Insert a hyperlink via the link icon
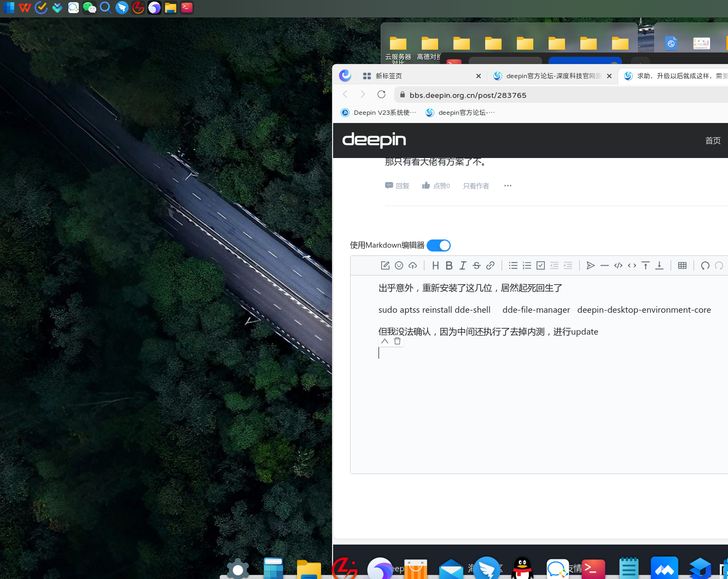Screen dimensions: 728x579 [491, 266]
